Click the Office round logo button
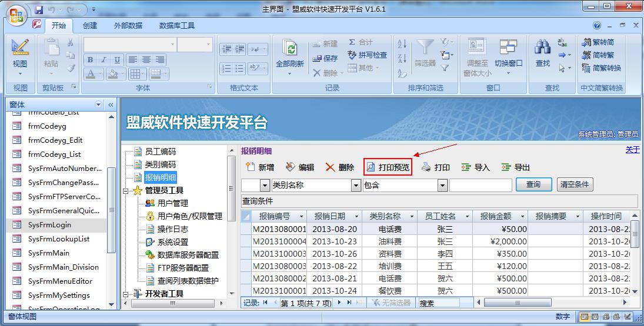644x326 pixels. (17, 16)
